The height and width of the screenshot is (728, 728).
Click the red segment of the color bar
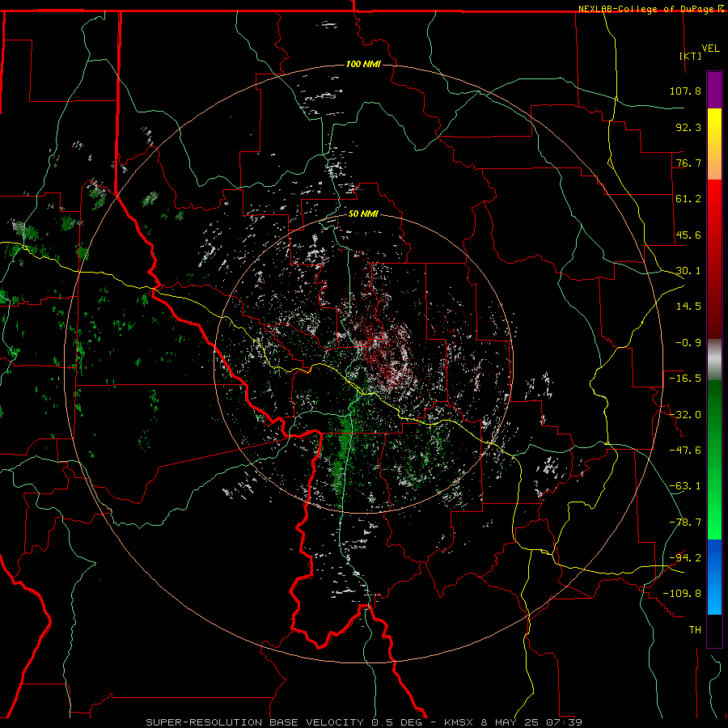pos(714,259)
